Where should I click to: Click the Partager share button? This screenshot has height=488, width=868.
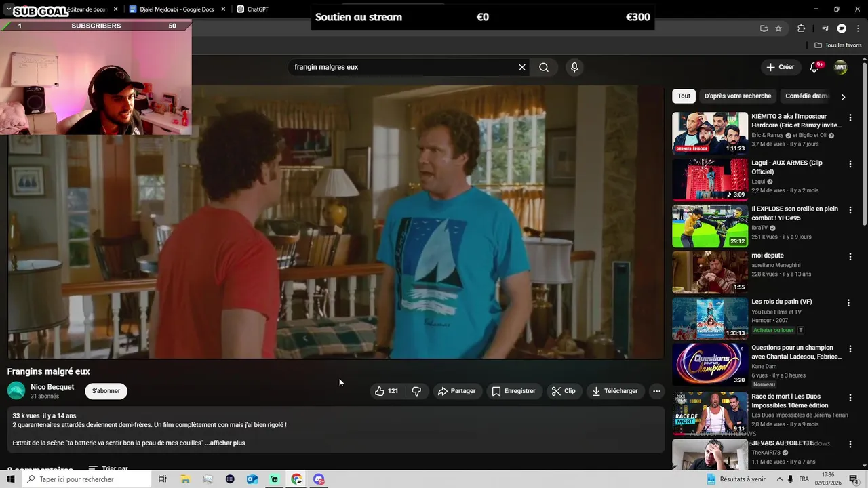click(456, 391)
